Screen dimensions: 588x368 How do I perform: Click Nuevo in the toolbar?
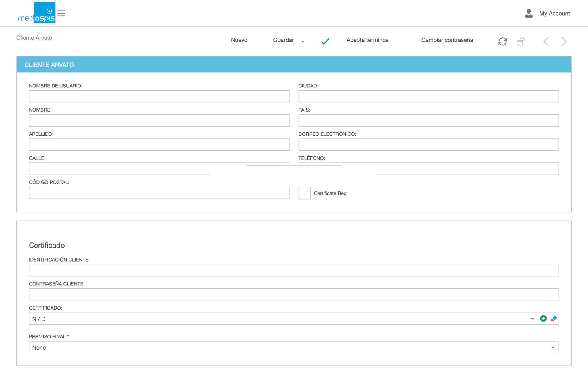pos(239,40)
